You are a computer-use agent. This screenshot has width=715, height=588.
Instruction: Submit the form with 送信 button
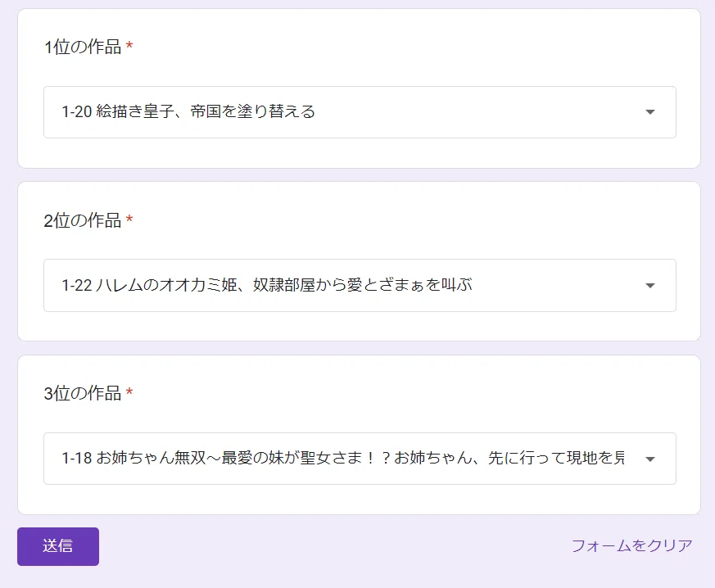58,546
